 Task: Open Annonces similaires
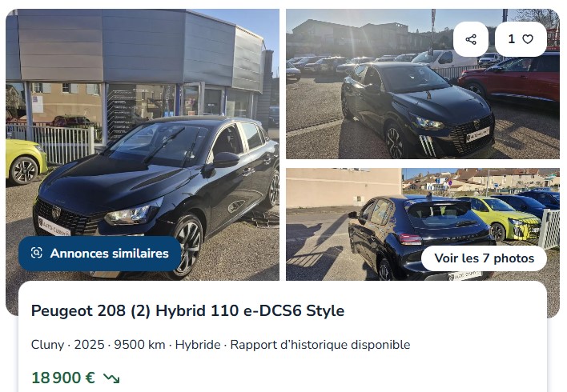tap(100, 254)
